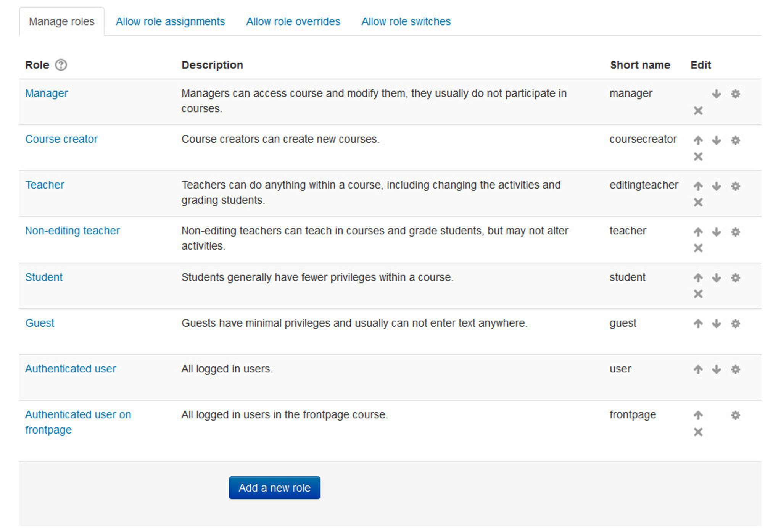Open the Non-editing teacher role link
Viewport: 773px width, 532px height.
tap(72, 231)
